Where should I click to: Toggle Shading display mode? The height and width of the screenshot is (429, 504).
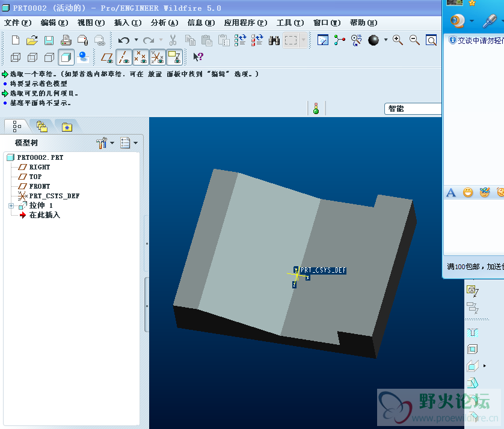point(66,57)
